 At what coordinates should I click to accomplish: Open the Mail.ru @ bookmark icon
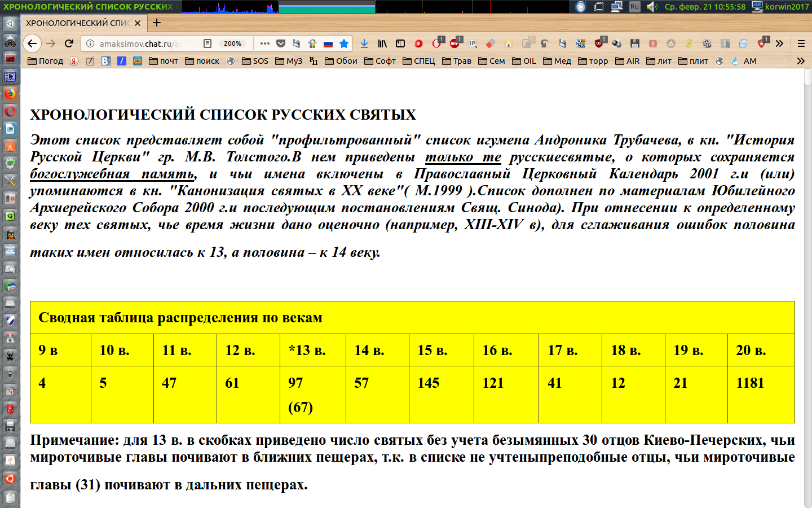coord(138,61)
